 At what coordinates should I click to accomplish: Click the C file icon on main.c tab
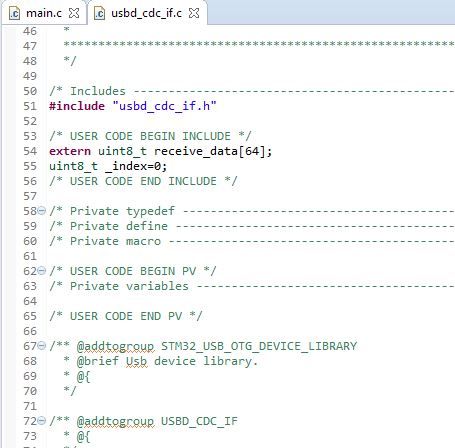tap(14, 14)
